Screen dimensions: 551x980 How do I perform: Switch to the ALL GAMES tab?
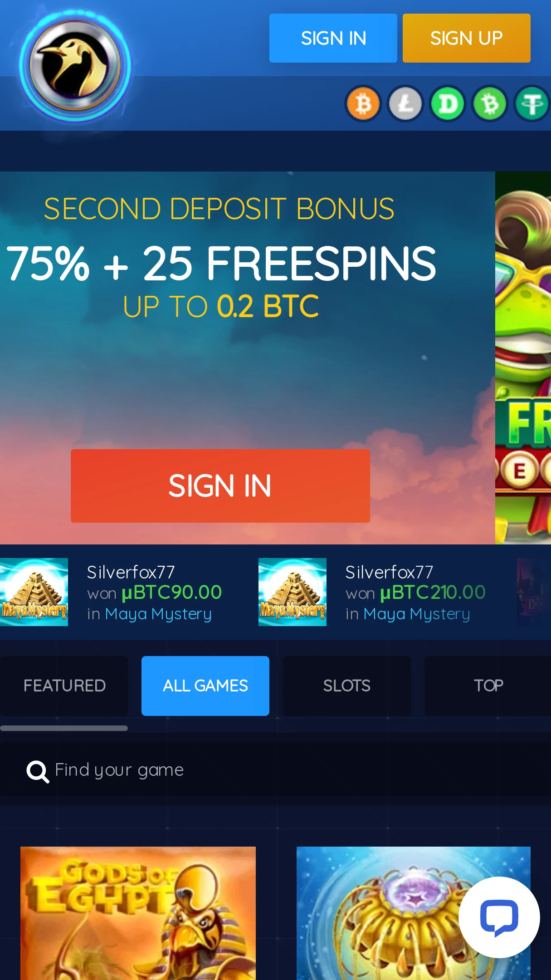pyautogui.click(x=205, y=686)
